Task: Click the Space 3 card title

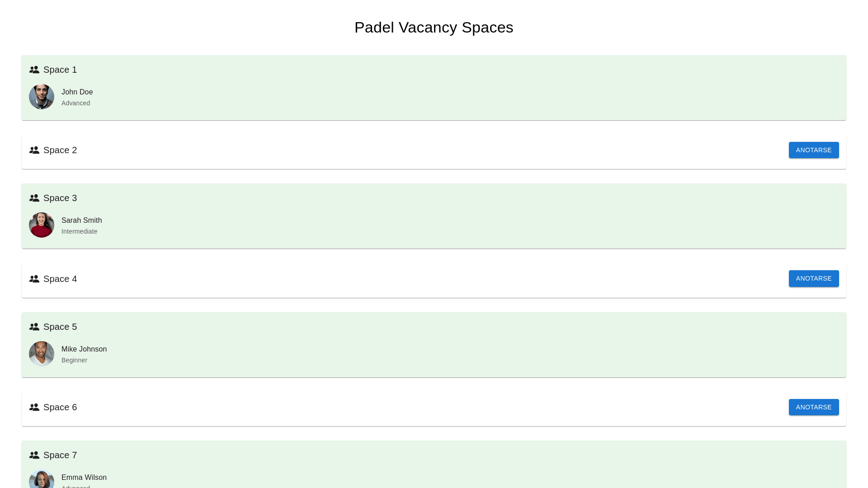Action: click(x=60, y=198)
